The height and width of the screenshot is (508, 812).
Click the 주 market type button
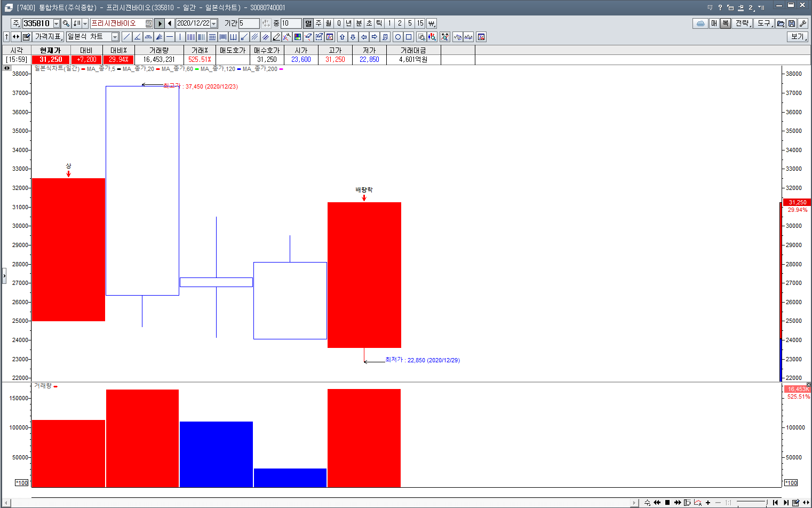16,23
